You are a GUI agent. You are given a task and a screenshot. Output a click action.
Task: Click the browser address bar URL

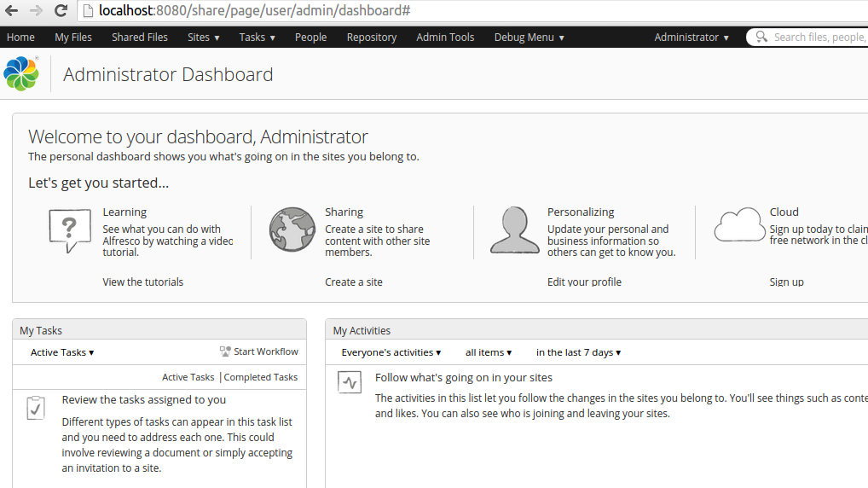pyautogui.click(x=255, y=10)
